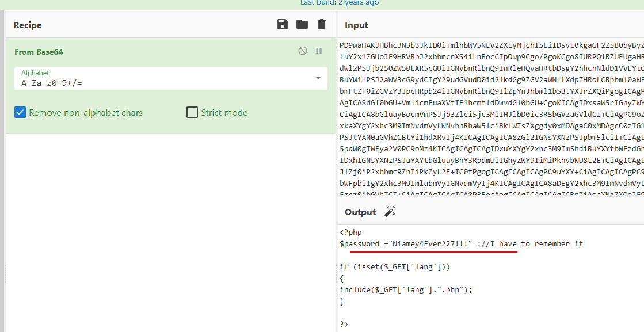
Task: Click input line starting PSJtYXN0aGVhZCBtYi1hdXRvIj4KICAgICAgICA8ZGl2IGNsYXNzPSJpbm5lciI
Action: coord(491,137)
